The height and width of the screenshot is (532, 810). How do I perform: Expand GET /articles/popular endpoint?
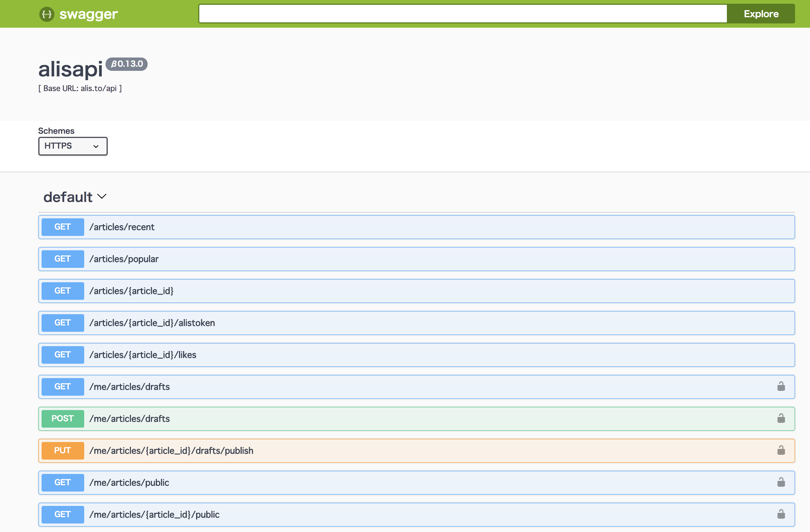point(124,259)
